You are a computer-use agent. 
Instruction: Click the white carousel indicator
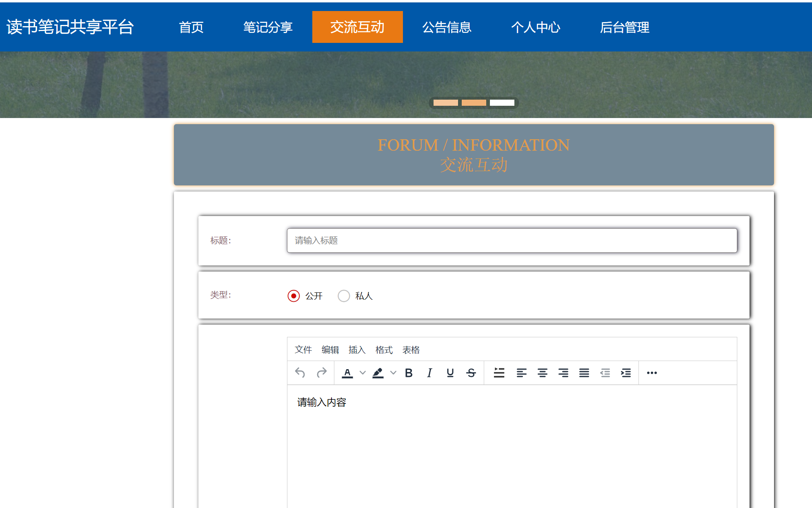point(503,102)
